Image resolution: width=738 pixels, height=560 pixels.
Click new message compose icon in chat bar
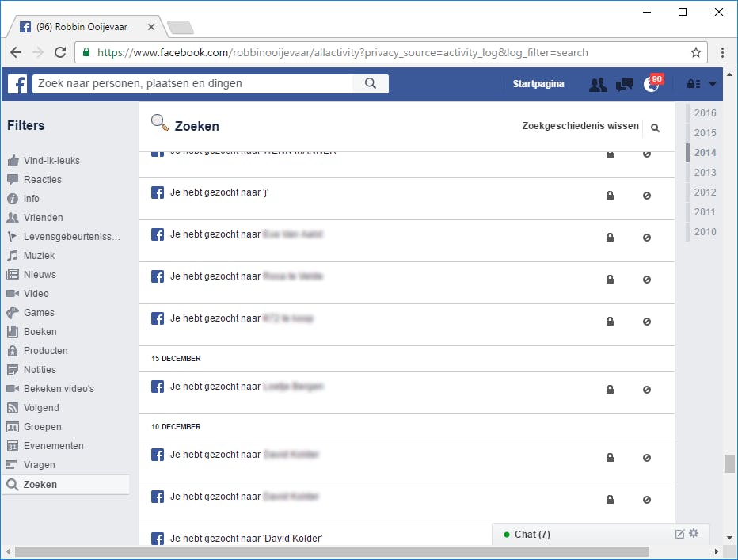(679, 534)
